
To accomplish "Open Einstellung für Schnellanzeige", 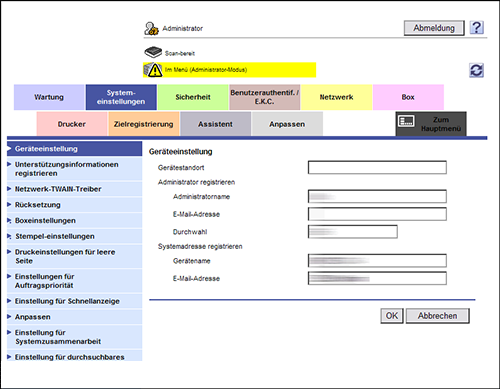I will (x=74, y=301).
